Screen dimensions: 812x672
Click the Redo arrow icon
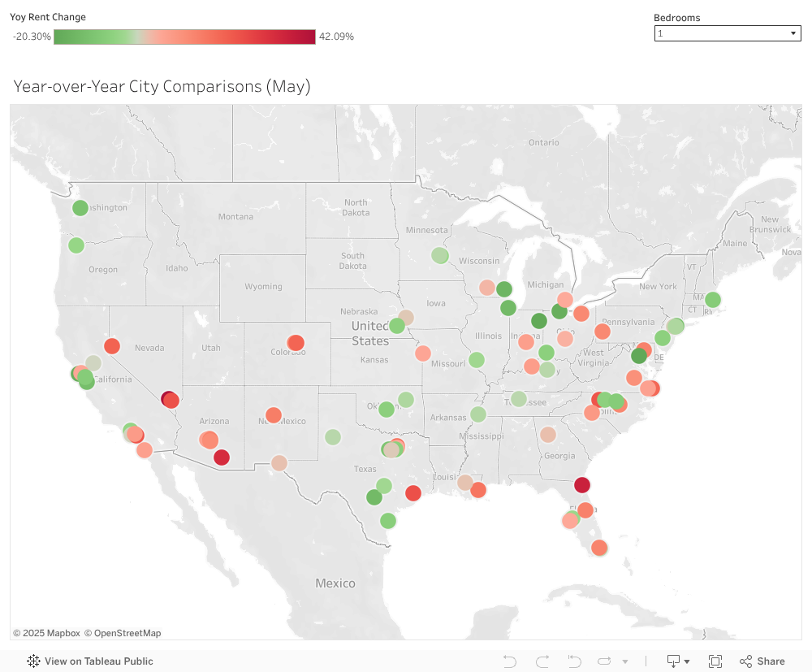coord(542,661)
